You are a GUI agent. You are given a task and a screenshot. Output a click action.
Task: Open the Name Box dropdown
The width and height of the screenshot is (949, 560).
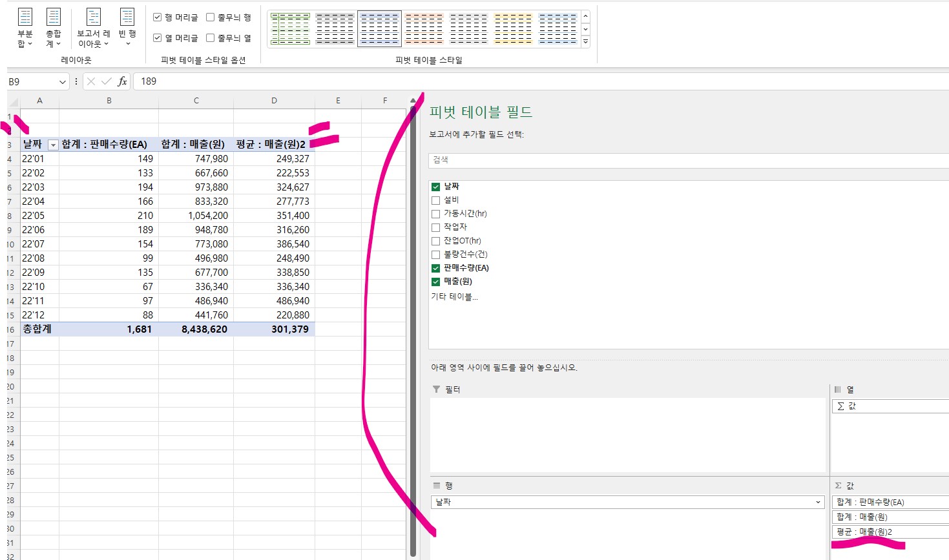pos(63,82)
